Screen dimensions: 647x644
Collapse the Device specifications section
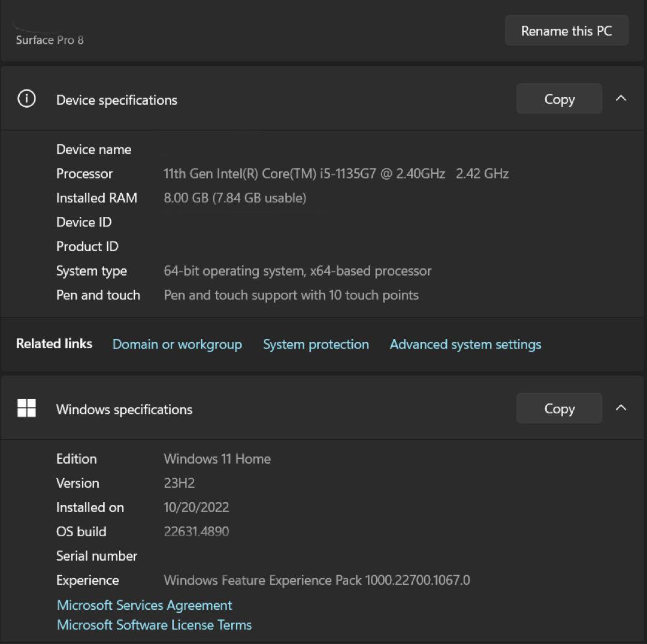click(x=621, y=98)
